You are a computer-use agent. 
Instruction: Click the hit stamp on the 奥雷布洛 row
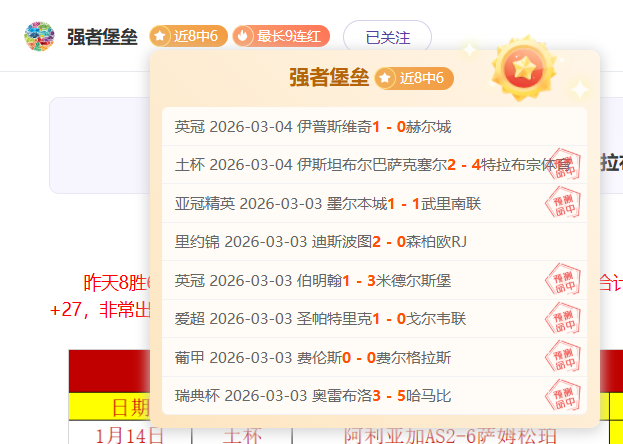tap(564, 396)
